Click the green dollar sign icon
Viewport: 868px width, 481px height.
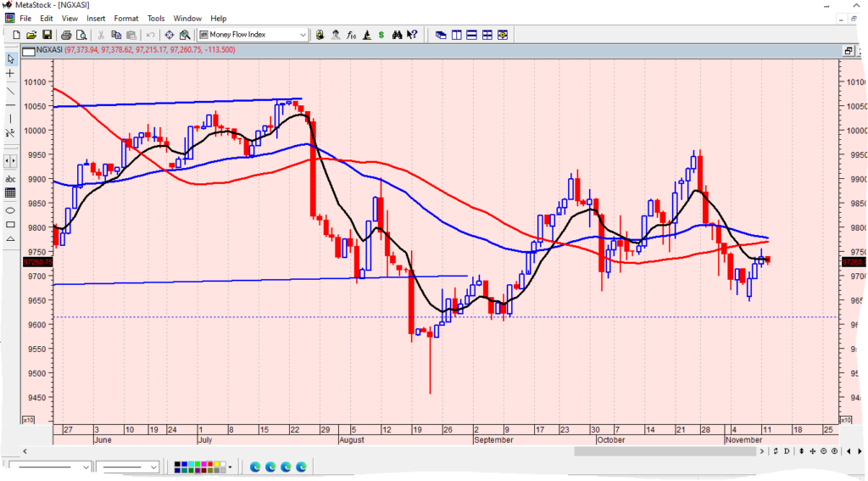point(382,35)
